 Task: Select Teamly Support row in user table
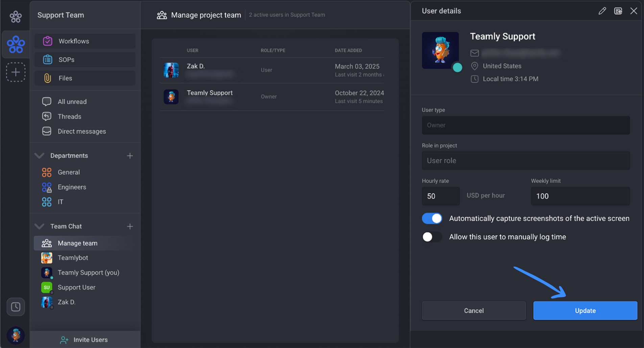point(272,97)
